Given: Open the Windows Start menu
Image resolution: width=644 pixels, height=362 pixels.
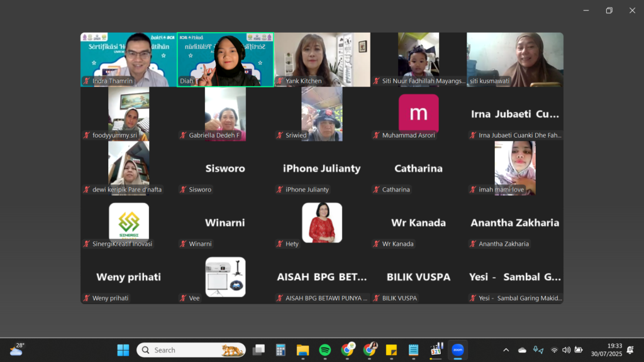Looking at the screenshot, I should coord(123,350).
